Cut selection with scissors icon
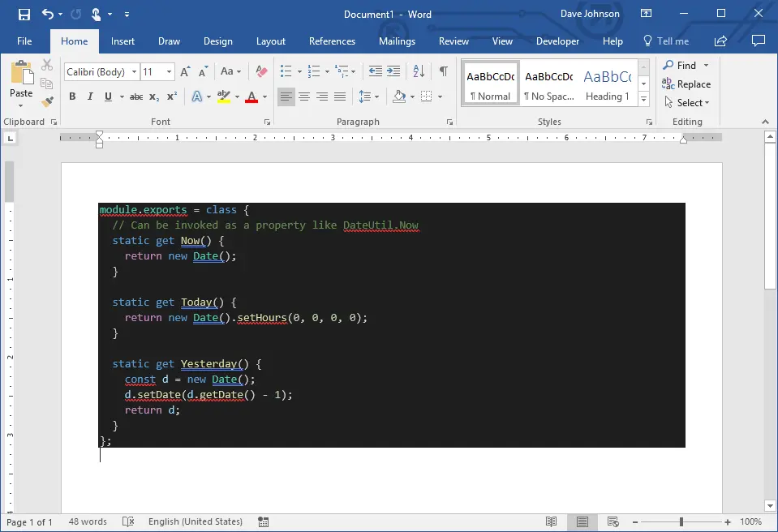778x532 pixels. [47, 65]
